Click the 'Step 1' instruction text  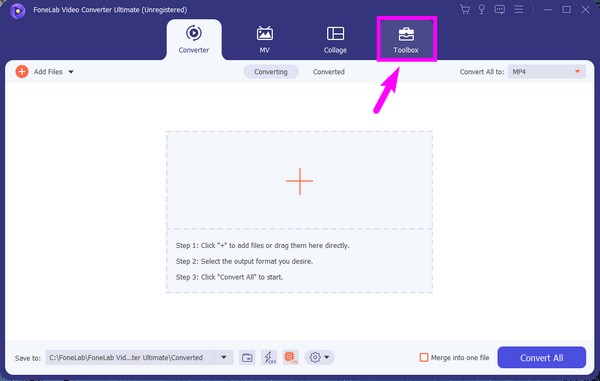[262, 246]
